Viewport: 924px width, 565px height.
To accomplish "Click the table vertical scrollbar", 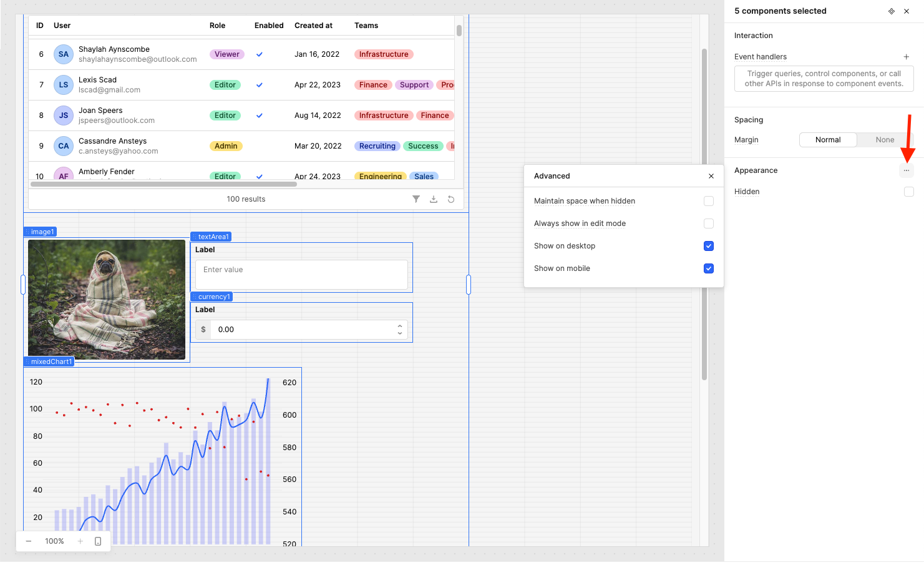I will (x=459, y=31).
